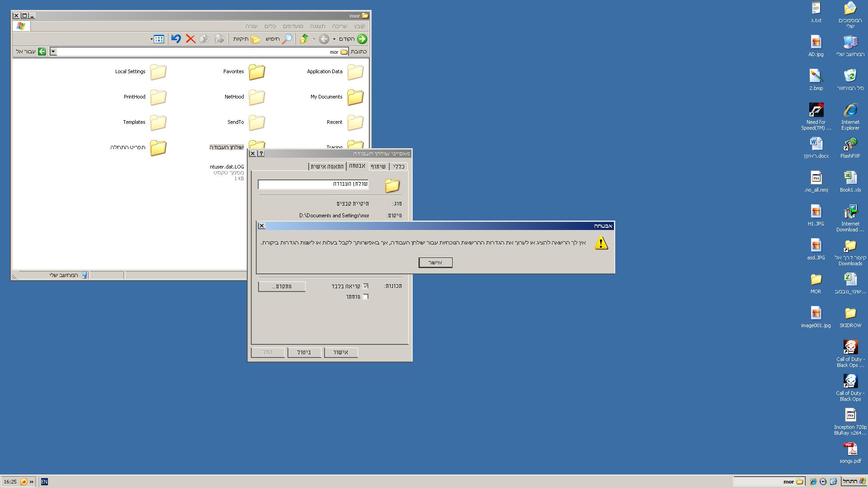The image size is (868, 488).
Task: Select the תפריט התחלה folder
Action: [138, 147]
